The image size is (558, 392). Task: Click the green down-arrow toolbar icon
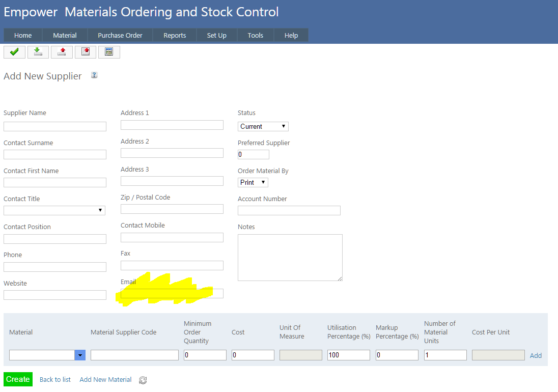coord(38,52)
